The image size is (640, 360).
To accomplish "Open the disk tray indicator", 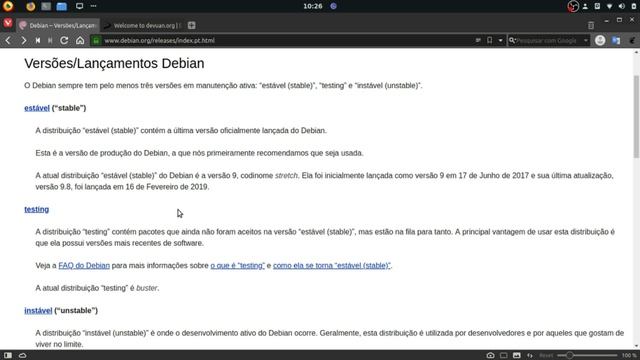I will [597, 6].
